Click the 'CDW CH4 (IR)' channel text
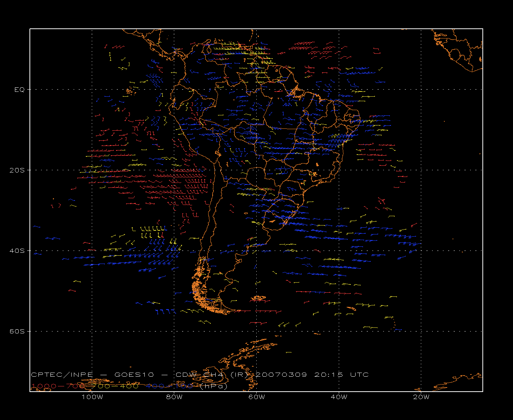 [212, 375]
